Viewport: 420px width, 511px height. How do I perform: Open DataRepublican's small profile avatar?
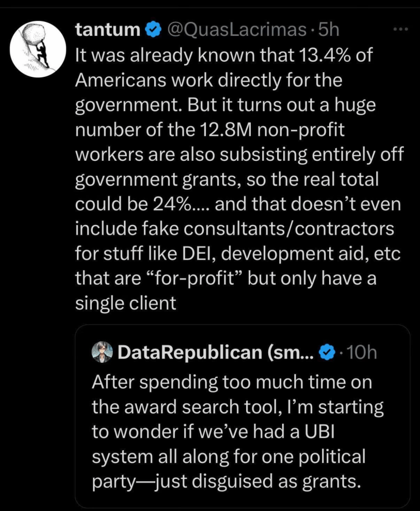pos(102,352)
